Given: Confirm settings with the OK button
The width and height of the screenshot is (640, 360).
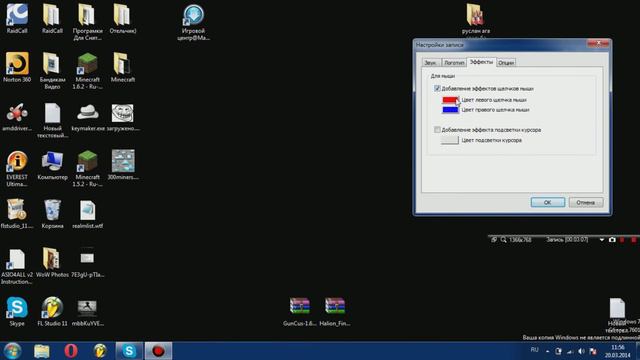Looking at the screenshot, I should pos(548,202).
